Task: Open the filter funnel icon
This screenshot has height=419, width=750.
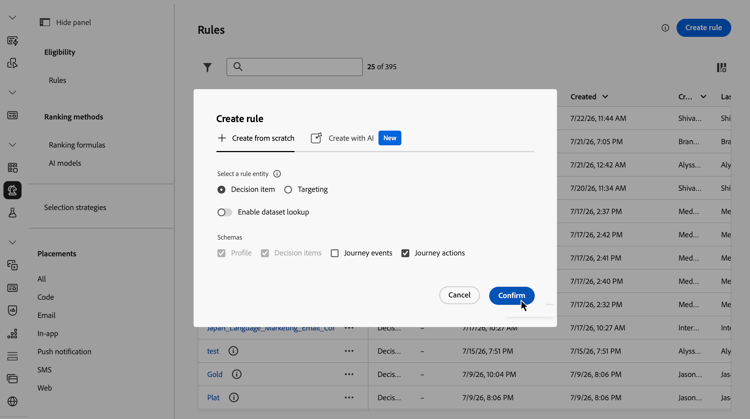Action: (207, 67)
